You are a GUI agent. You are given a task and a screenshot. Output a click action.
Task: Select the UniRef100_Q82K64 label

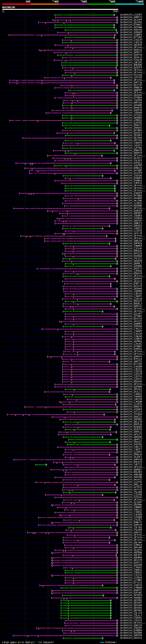pos(131,95)
